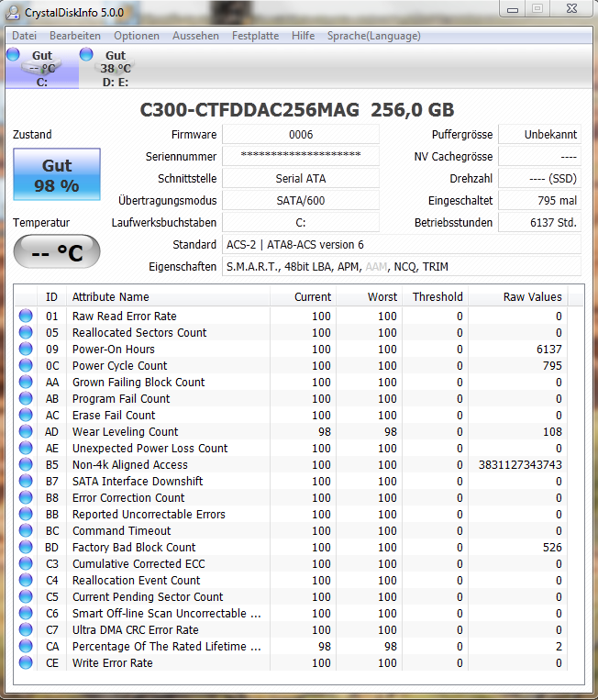Select the Write Error Rate attribute name
This screenshot has height=700, width=598.
pos(113,663)
